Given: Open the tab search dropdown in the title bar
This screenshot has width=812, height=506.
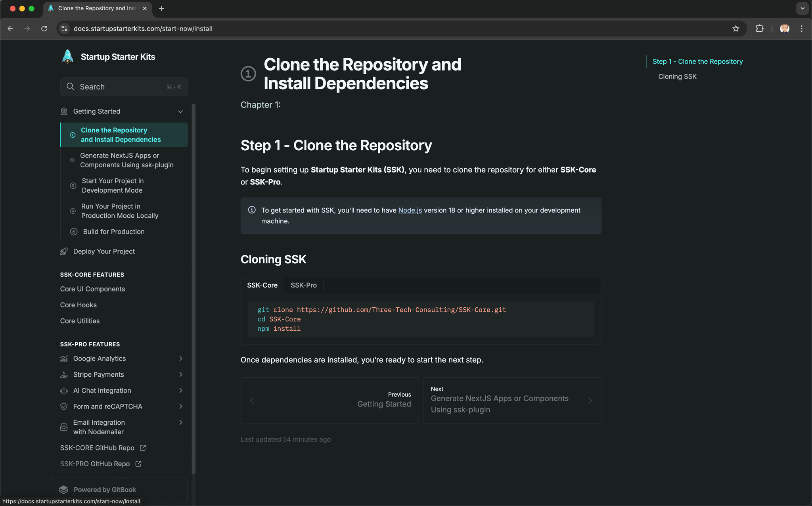Looking at the screenshot, I should (x=802, y=8).
